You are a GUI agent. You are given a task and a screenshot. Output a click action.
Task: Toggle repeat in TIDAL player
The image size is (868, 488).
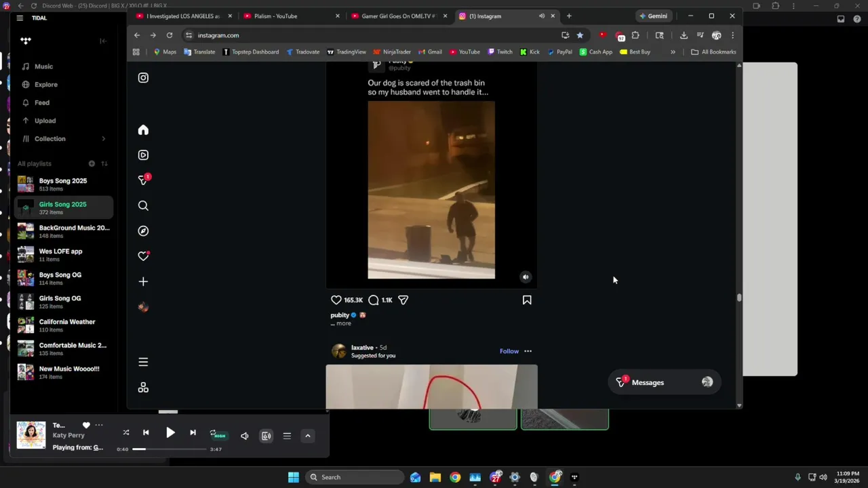(x=214, y=433)
